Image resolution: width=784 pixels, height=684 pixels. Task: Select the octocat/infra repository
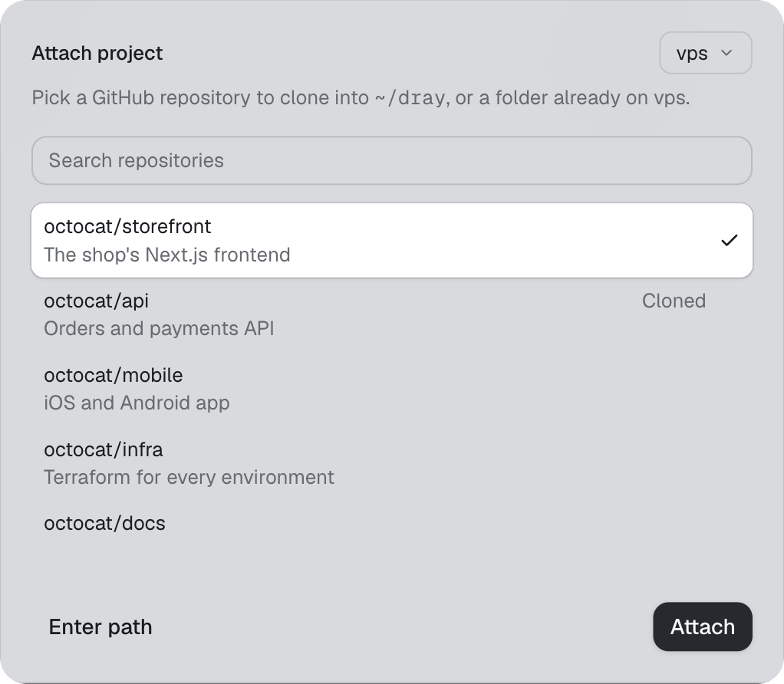[x=392, y=464]
